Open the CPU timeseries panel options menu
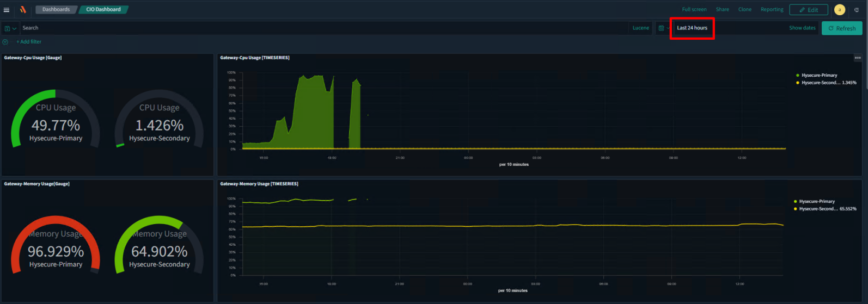This screenshot has height=304, width=868. [x=858, y=58]
